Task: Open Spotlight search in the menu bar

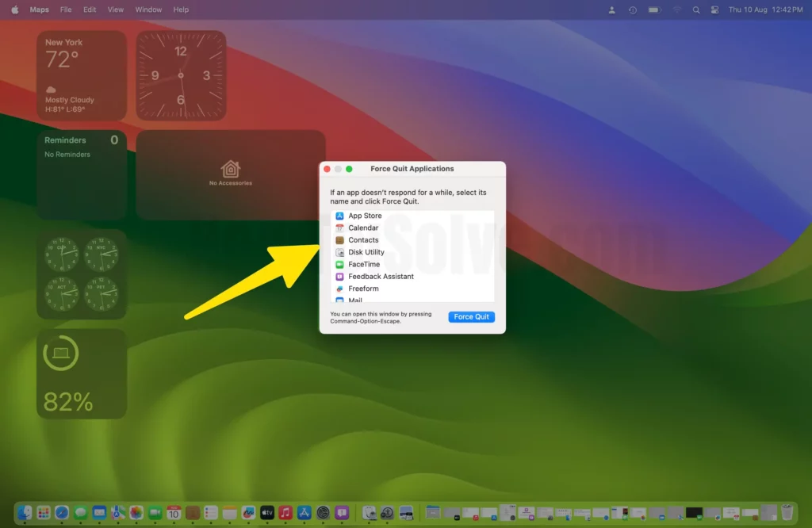Action: (x=695, y=10)
